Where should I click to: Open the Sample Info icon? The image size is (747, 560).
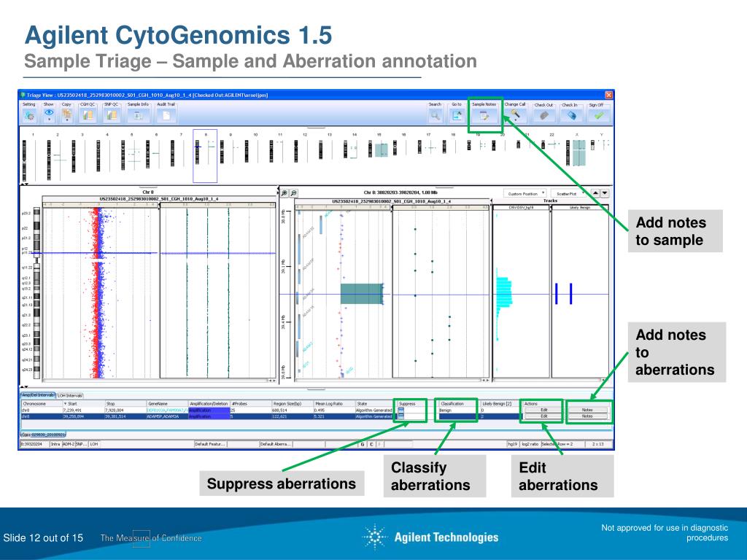tap(138, 115)
